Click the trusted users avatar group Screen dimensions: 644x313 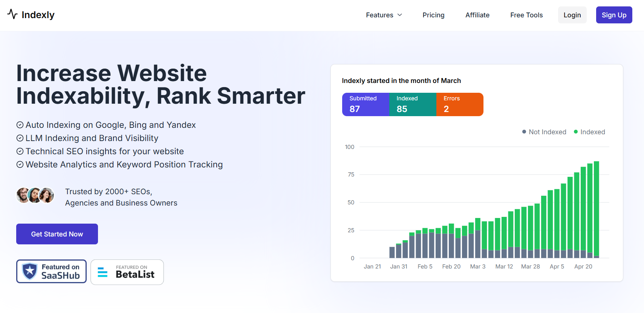click(x=35, y=195)
